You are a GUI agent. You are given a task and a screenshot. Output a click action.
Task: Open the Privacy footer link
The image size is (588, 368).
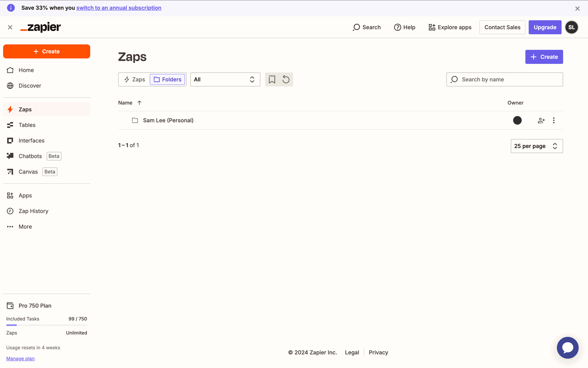[378, 353]
